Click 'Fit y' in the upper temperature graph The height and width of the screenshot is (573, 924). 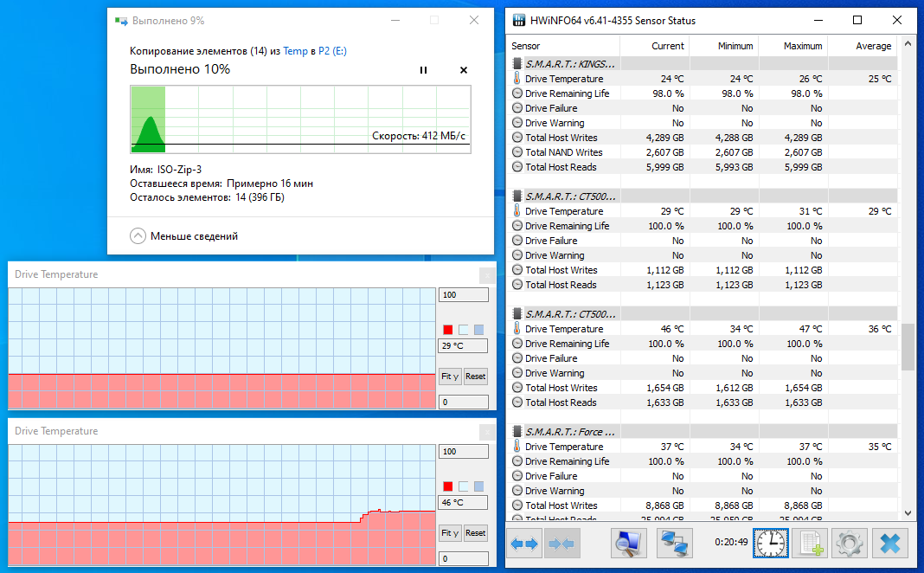pyautogui.click(x=450, y=377)
